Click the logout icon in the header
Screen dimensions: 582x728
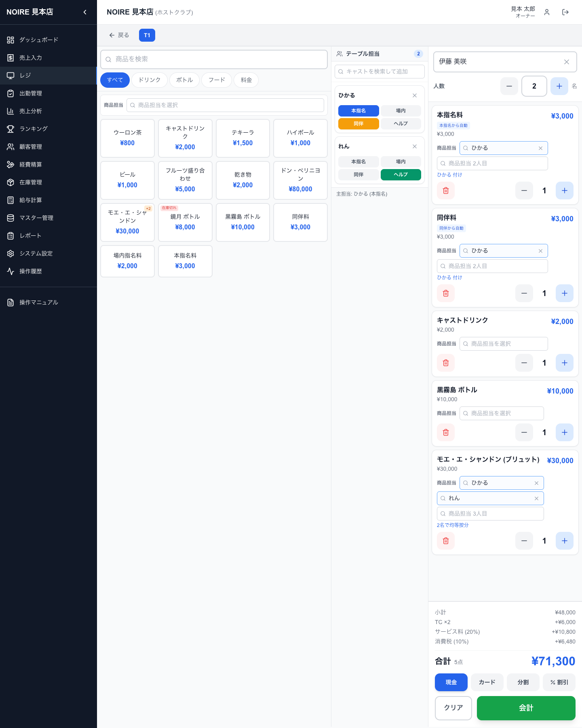tap(565, 12)
